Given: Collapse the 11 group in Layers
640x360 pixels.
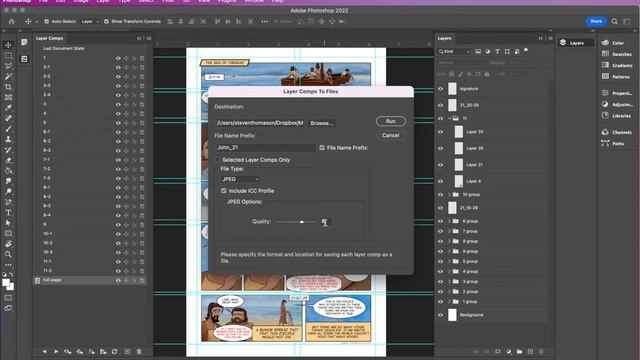Looking at the screenshot, I should coord(449,118).
